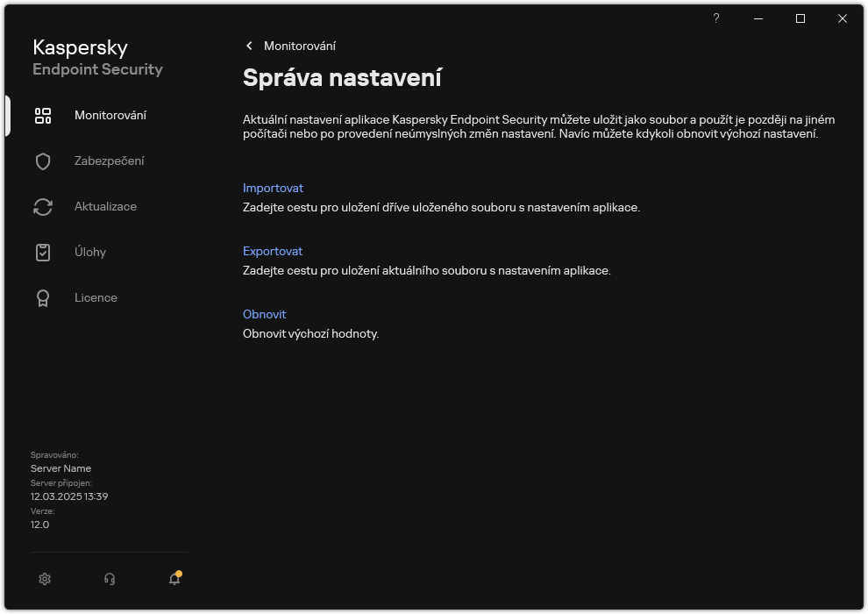Import settings via the Importovat link
Screen dimensions: 868x614
tap(273, 188)
